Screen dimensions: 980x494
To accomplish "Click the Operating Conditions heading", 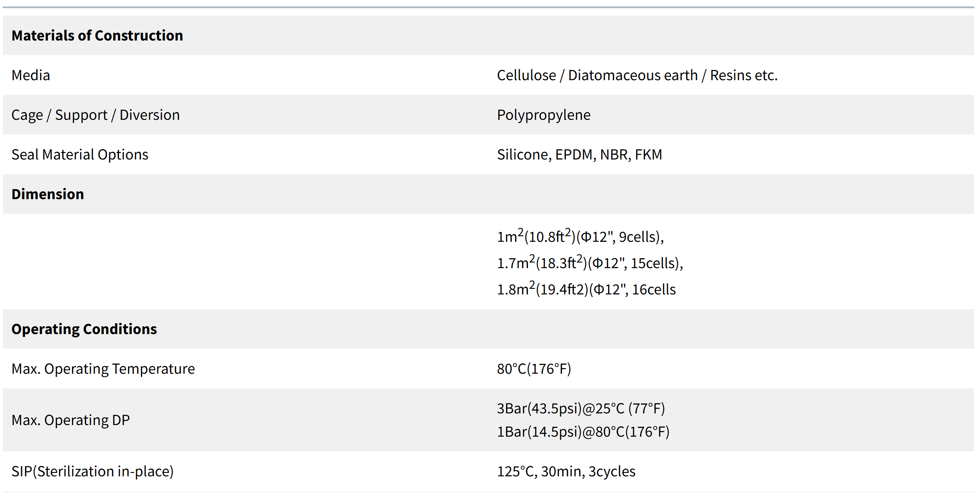I will point(84,329).
